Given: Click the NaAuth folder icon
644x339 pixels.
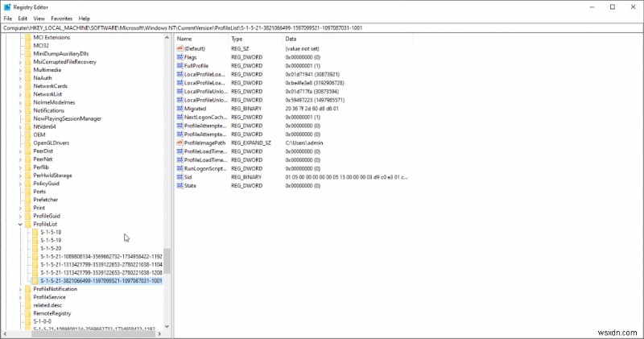Looking at the screenshot, I should (x=28, y=78).
